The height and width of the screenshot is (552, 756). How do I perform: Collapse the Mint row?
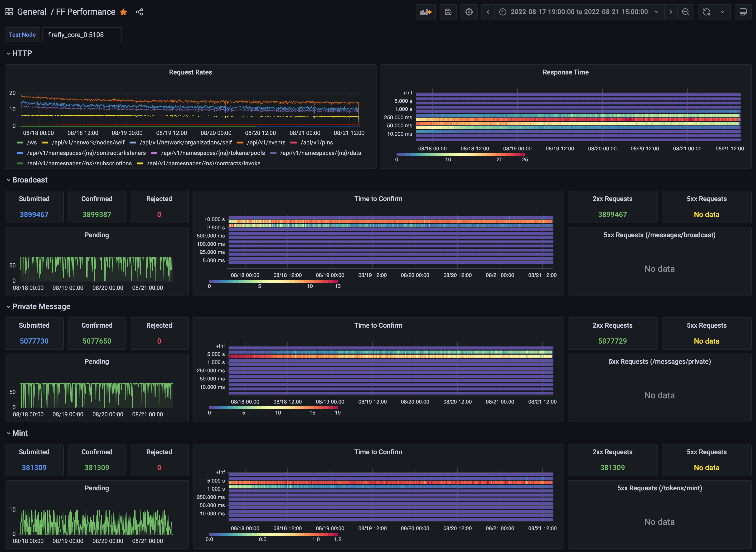(17, 433)
